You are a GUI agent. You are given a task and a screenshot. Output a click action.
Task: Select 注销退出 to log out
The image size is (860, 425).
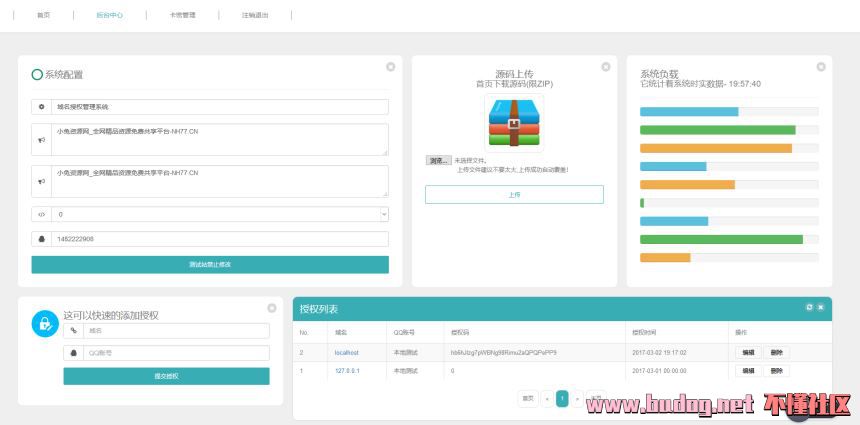pos(255,15)
